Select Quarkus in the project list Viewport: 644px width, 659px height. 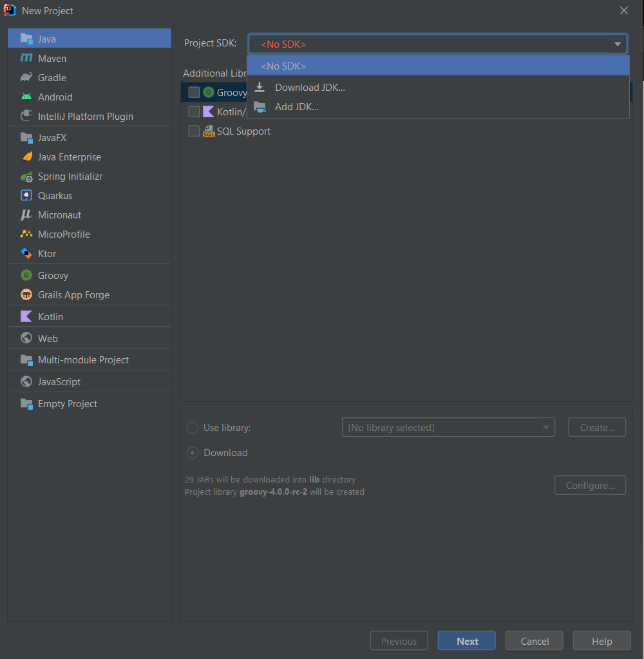click(x=90, y=195)
